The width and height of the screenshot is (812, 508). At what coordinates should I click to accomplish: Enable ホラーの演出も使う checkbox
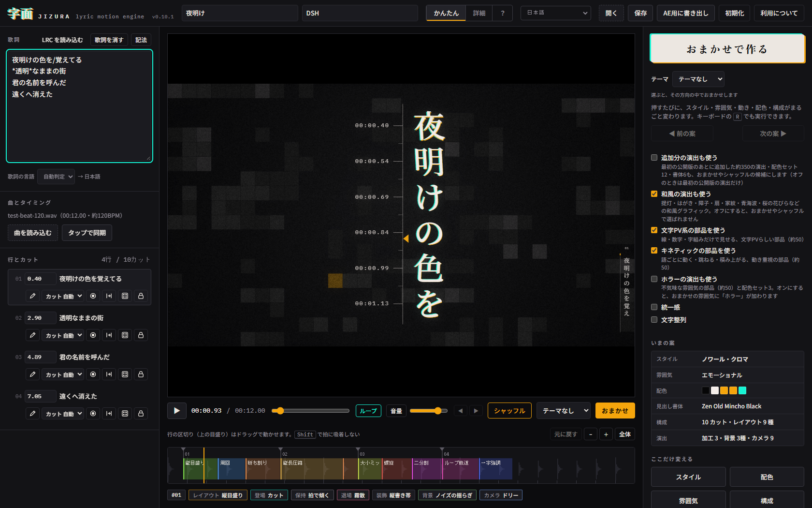point(654,279)
